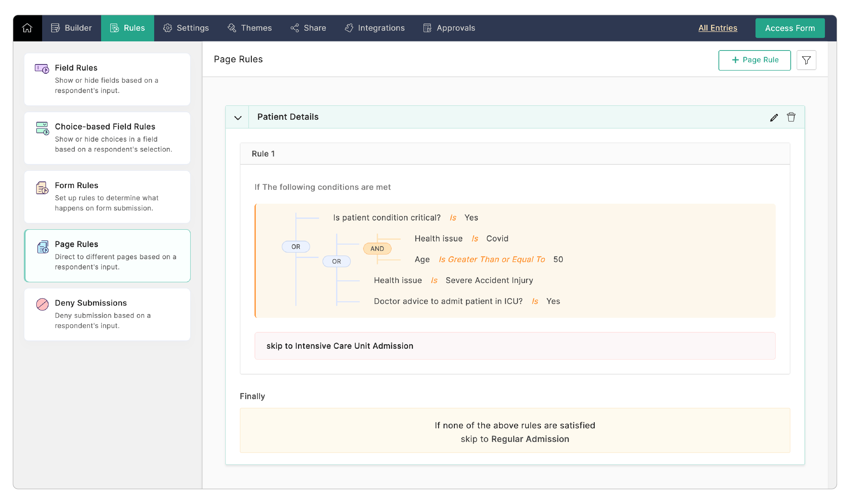Collapse the Patient Details section chevron

tap(237, 118)
